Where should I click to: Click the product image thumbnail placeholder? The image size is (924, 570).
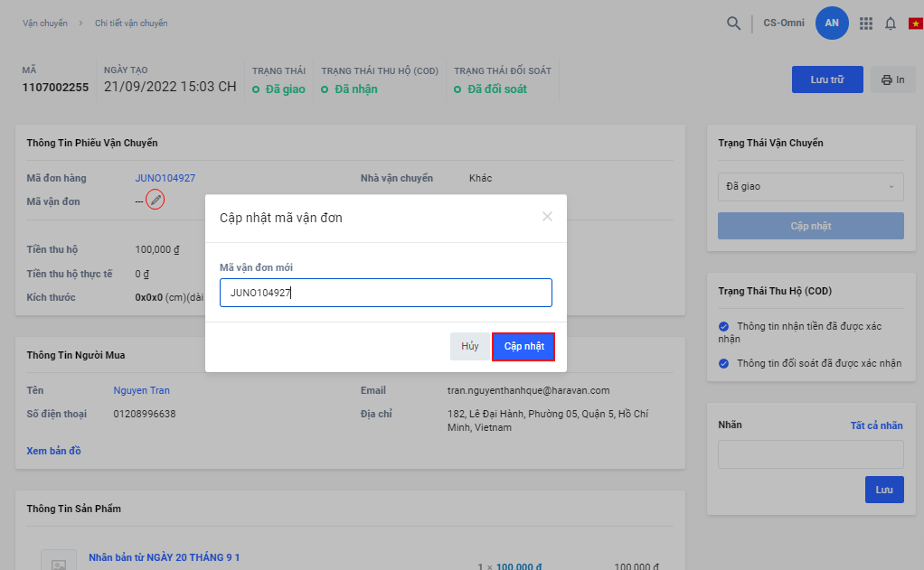click(59, 560)
